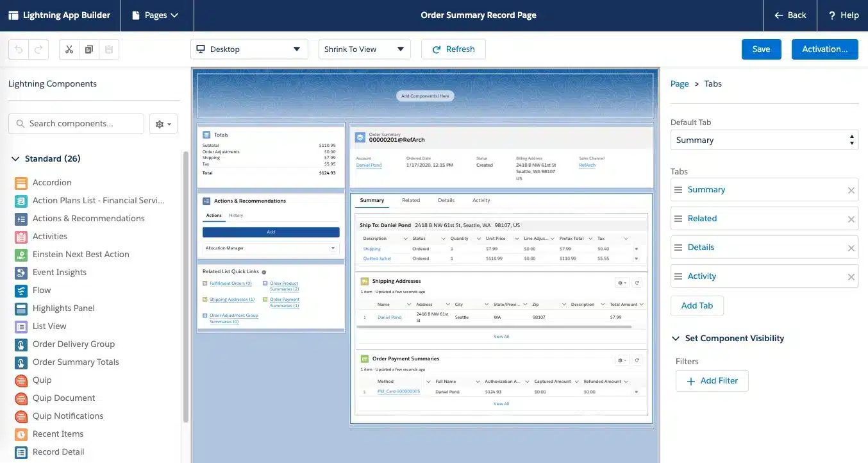868x463 pixels.
Task: Select the Flow component icon
Action: click(21, 290)
